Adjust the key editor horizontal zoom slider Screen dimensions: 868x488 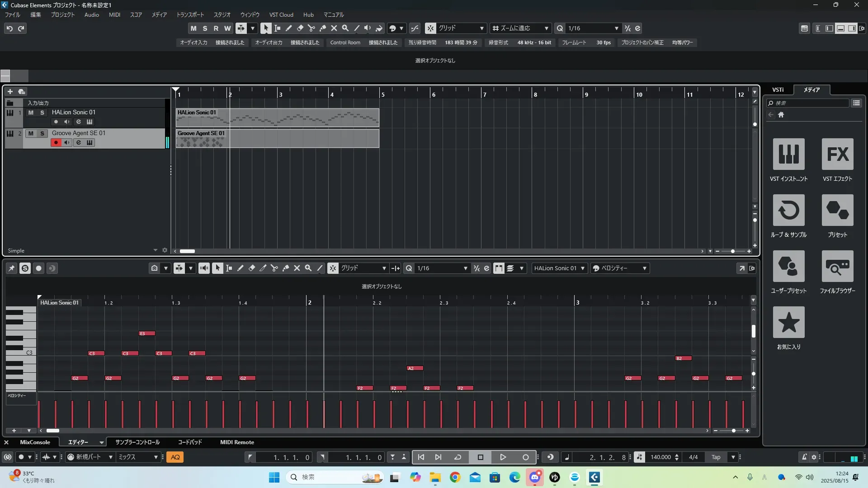733,431
